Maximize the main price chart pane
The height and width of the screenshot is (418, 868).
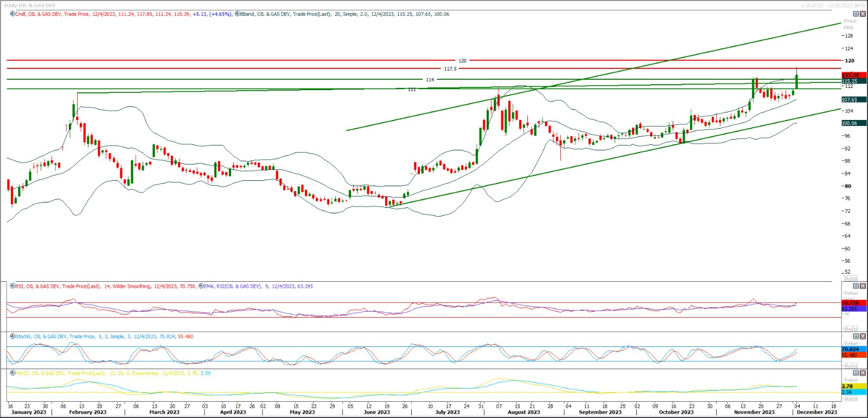point(856,14)
